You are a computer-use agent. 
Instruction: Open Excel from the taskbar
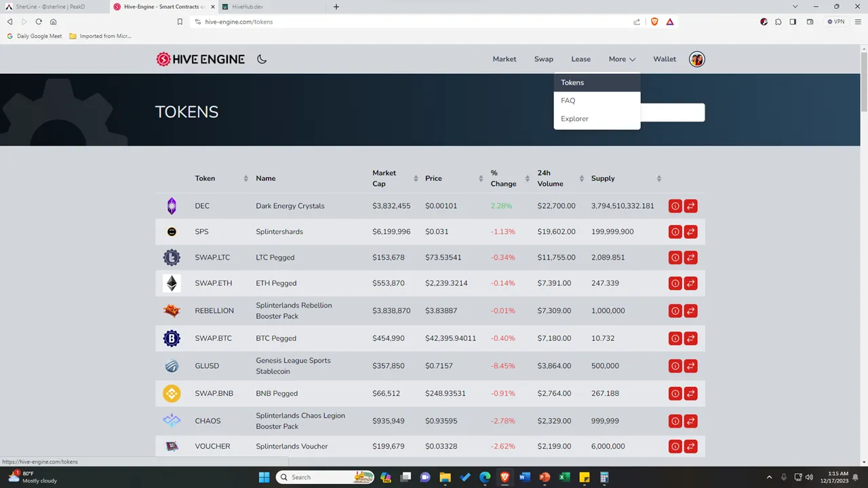564,477
